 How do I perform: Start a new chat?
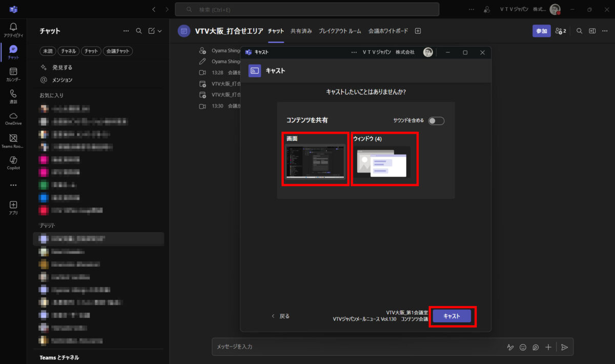click(152, 31)
